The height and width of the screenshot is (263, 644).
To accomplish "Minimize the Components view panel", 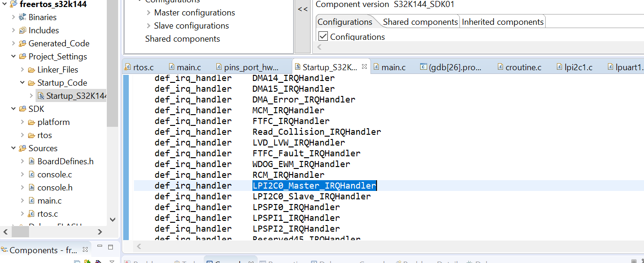I will tap(100, 247).
